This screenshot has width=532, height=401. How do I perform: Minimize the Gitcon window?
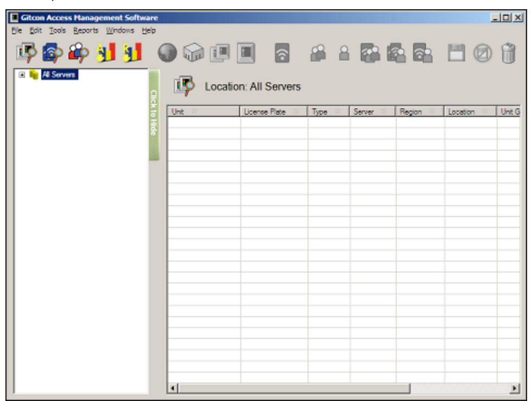tap(496, 17)
